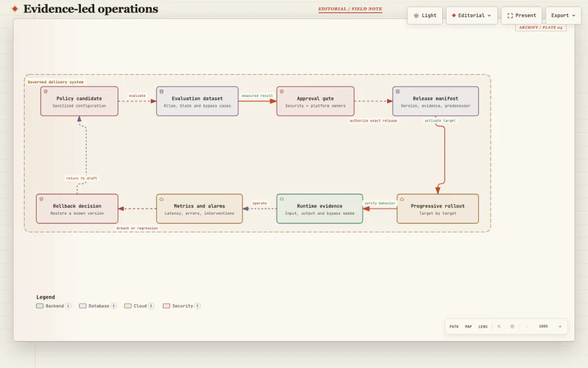The height and width of the screenshot is (368, 588).
Task: Click the shield icon on Policy candidate
Action: pyautogui.click(x=46, y=91)
